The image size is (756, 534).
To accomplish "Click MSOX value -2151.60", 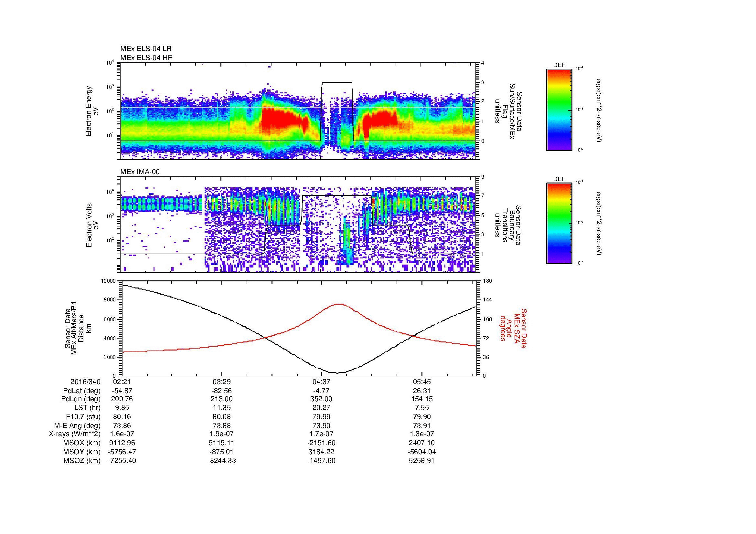I will click(x=321, y=443).
